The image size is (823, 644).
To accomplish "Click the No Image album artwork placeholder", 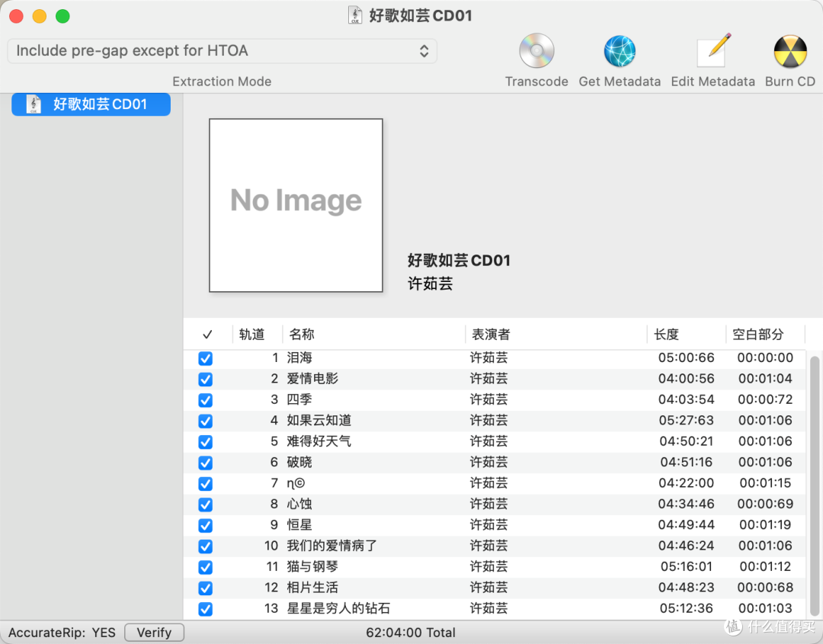I will click(296, 205).
